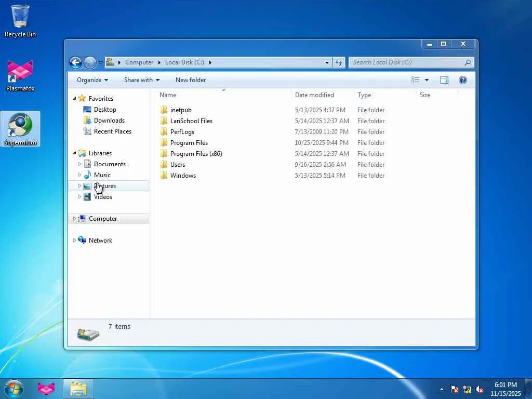Click the Change your view icon
Image resolution: width=532 pixels, height=399 pixels.
(415, 80)
